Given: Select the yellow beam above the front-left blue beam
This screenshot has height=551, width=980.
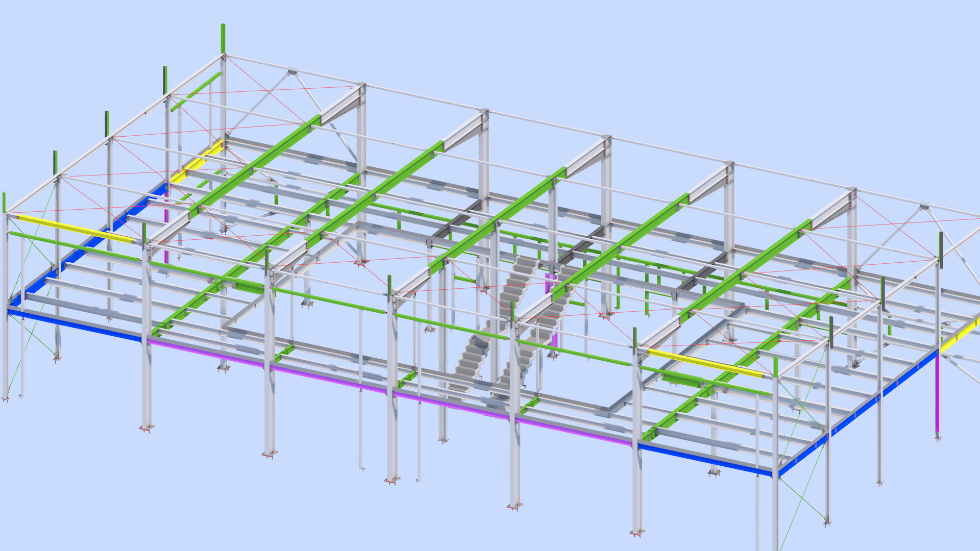Looking at the screenshot, I should tap(76, 229).
